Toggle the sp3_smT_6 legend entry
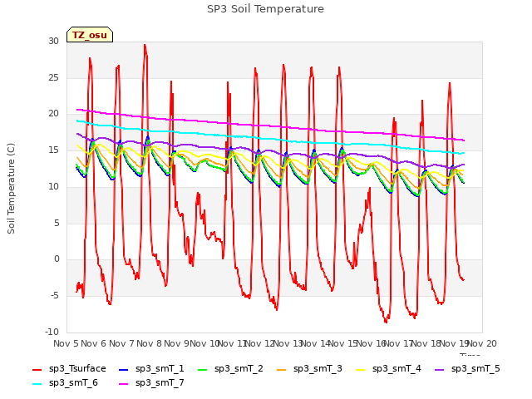The width and height of the screenshot is (532, 399). click(65, 383)
